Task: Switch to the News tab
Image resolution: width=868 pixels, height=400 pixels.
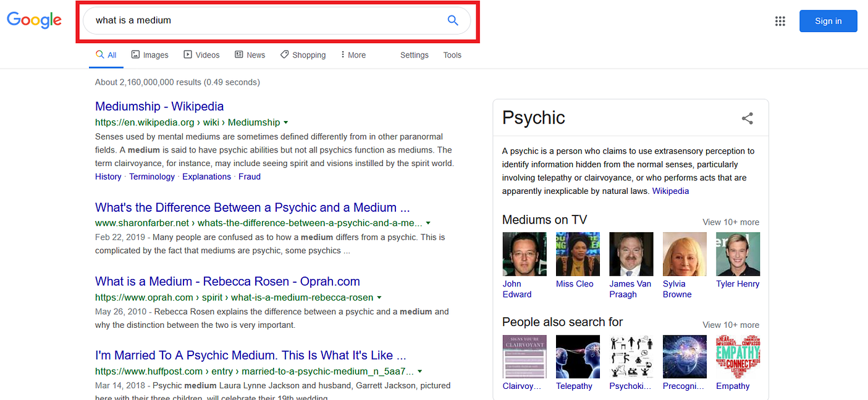Action: 250,55
